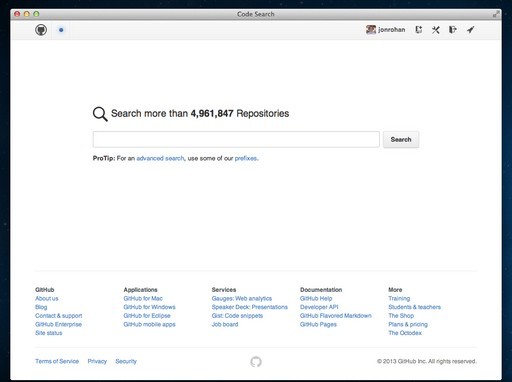This screenshot has width=512, height=382.
Task: Open account settings tools icon
Action: pyautogui.click(x=436, y=30)
